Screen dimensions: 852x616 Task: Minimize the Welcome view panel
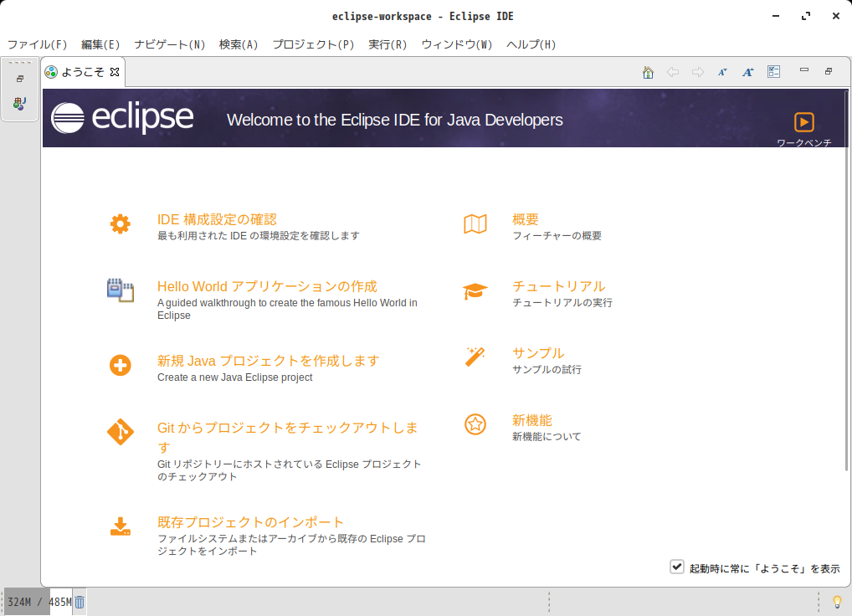tap(804, 70)
